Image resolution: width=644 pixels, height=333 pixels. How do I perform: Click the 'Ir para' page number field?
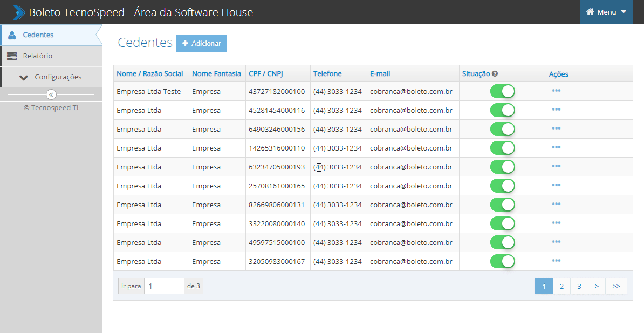[x=165, y=286]
